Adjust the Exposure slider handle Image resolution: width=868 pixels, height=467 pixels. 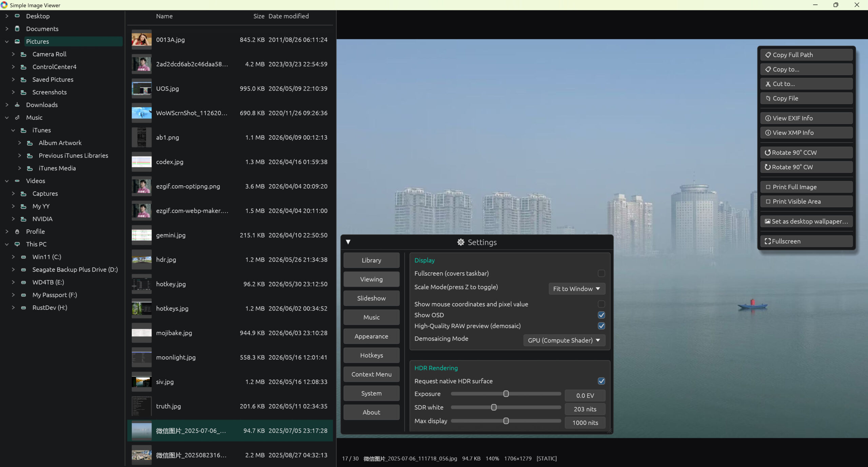click(x=506, y=394)
